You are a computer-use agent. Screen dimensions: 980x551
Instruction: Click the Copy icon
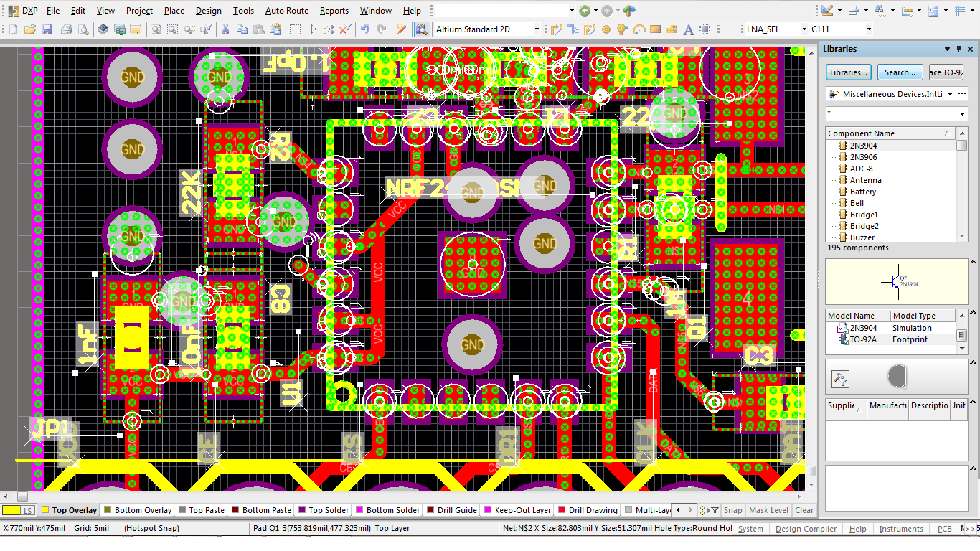point(242,29)
